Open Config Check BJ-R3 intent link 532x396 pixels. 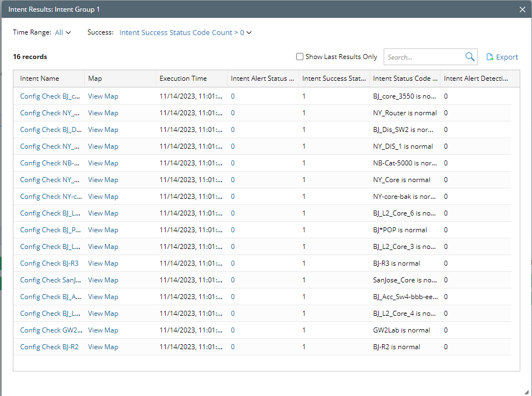coord(49,263)
